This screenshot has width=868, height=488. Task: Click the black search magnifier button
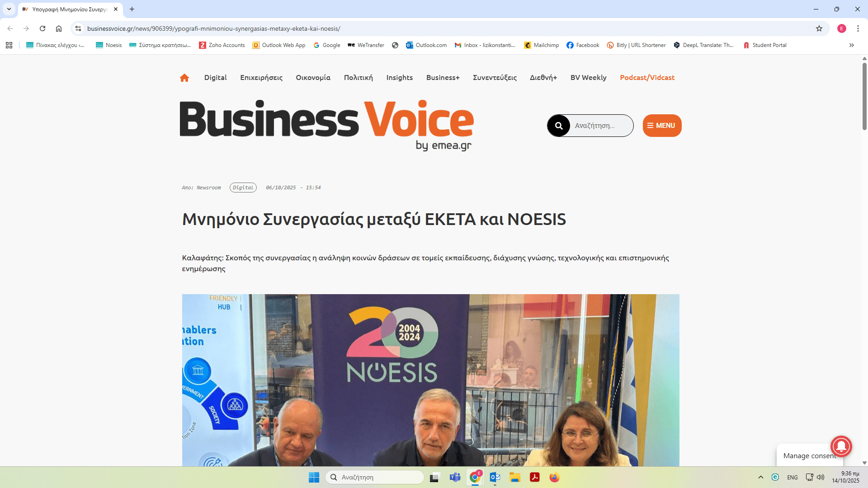pos(559,126)
